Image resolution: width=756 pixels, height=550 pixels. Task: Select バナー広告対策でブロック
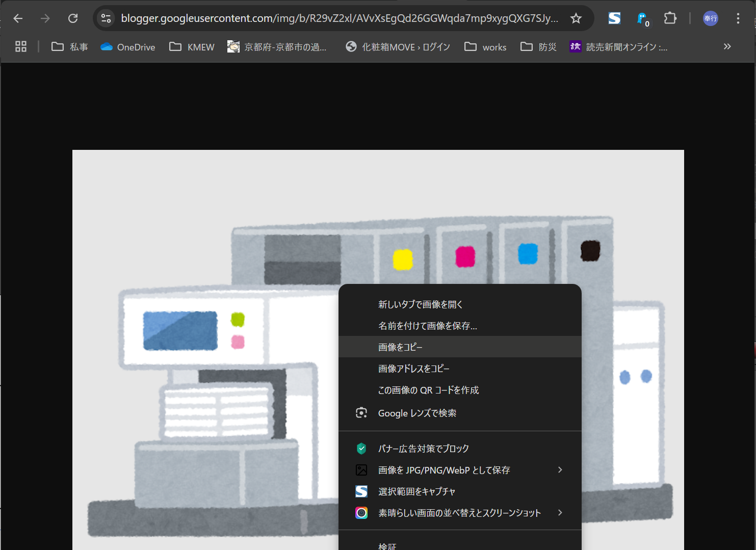click(x=460, y=449)
